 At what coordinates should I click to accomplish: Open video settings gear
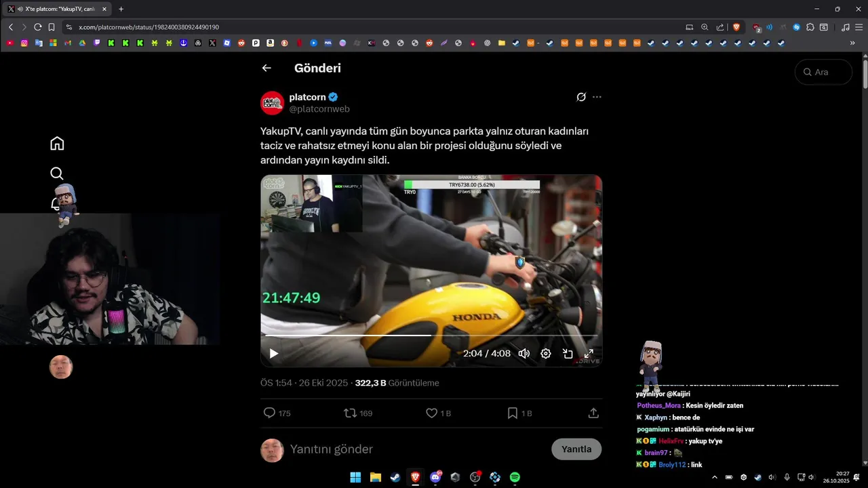[x=546, y=353]
